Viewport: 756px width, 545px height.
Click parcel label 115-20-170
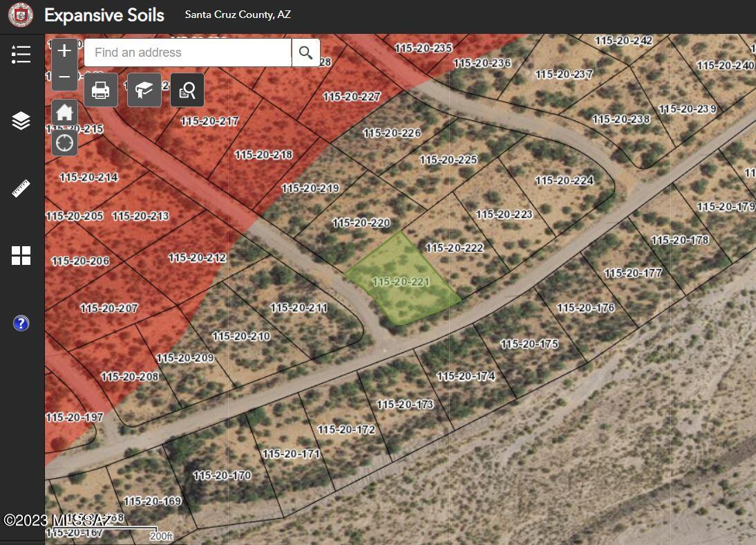[223, 475]
